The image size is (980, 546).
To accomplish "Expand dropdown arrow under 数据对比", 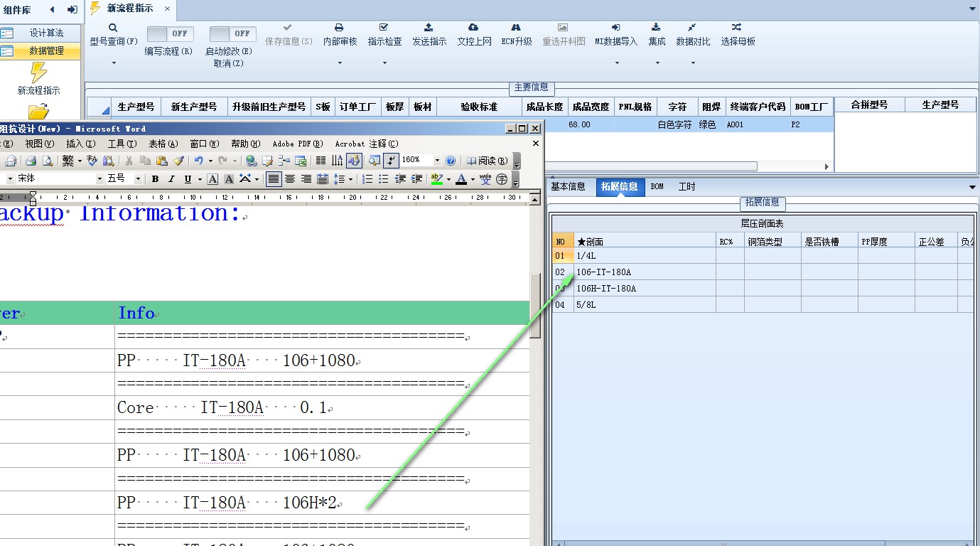I will pos(693,63).
